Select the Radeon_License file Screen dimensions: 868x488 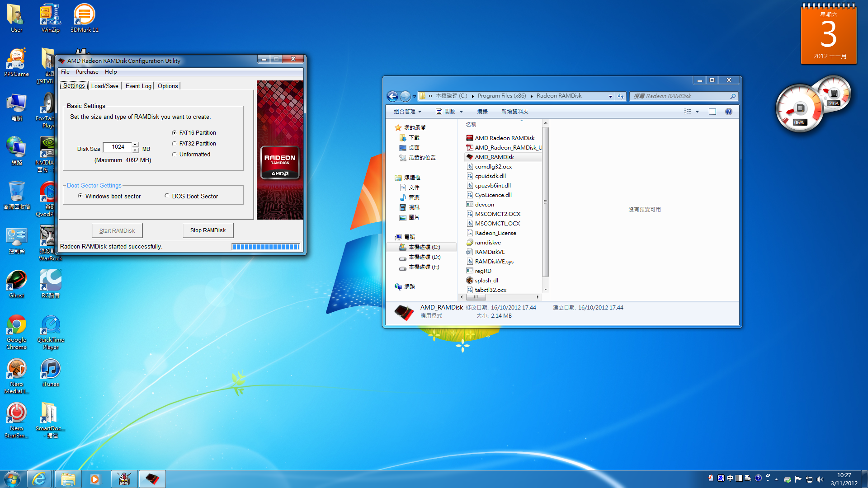pos(495,233)
